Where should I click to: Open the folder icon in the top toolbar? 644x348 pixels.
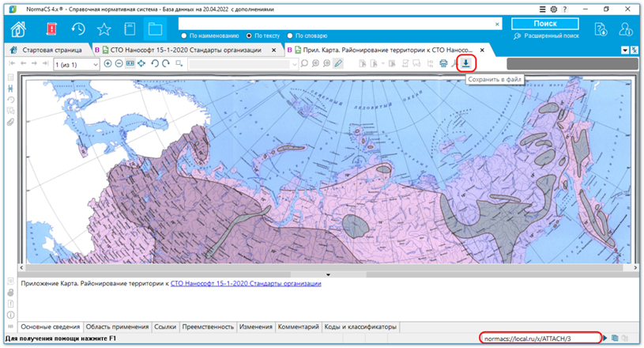click(x=154, y=28)
